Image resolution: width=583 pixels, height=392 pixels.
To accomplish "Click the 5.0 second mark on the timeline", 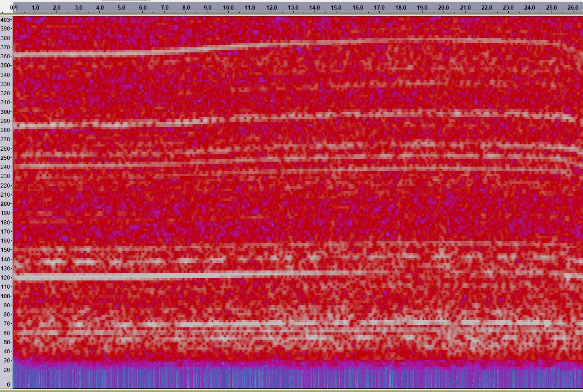I will tap(121, 8).
